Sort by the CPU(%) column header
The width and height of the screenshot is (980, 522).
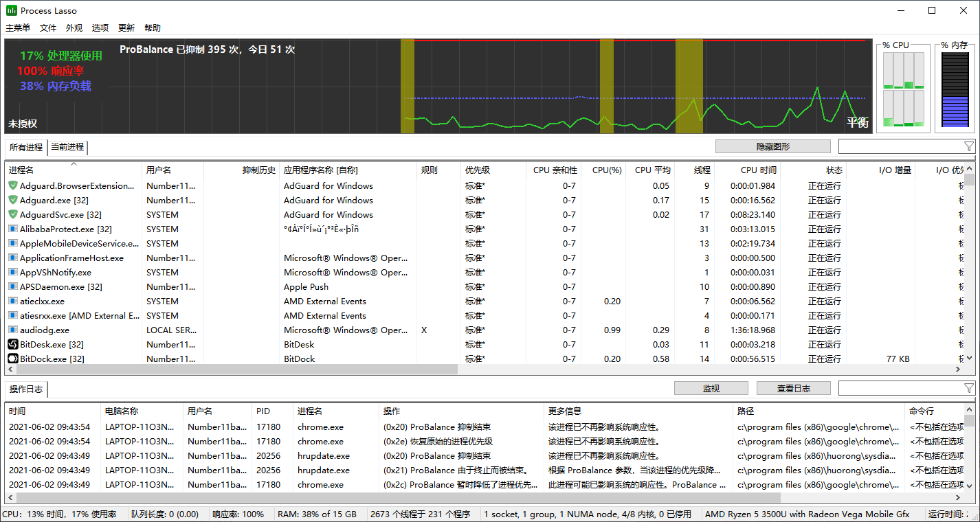[x=606, y=170]
